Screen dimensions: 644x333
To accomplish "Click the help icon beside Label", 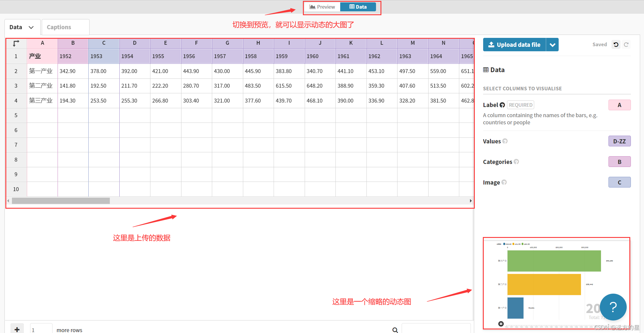I will (502, 105).
